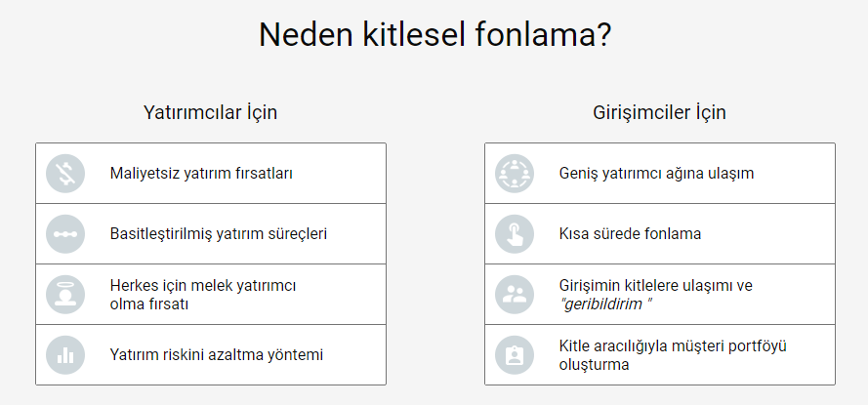Click 'Kitle aracılığıyla müşteri portföyü' text
The width and height of the screenshot is (868, 405).
pos(673,345)
